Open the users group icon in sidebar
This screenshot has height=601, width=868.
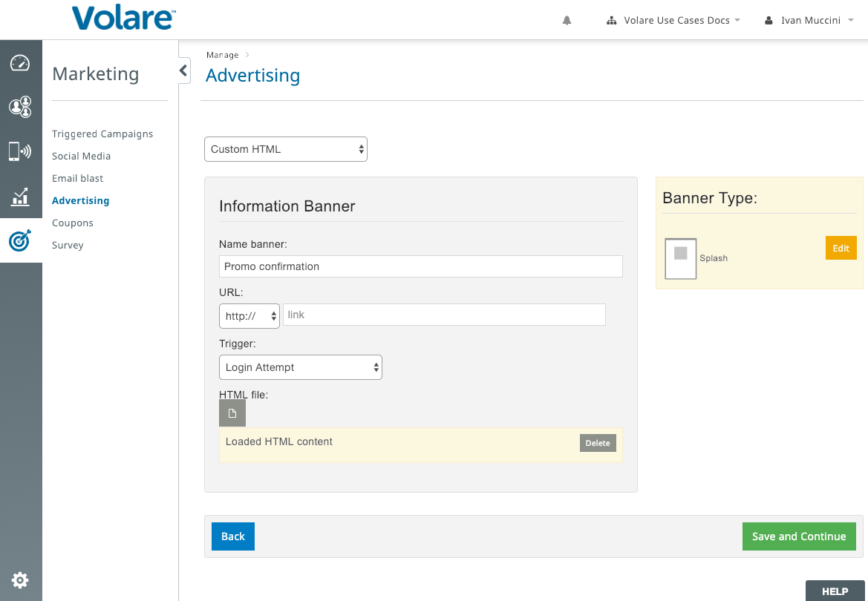pos(21,106)
